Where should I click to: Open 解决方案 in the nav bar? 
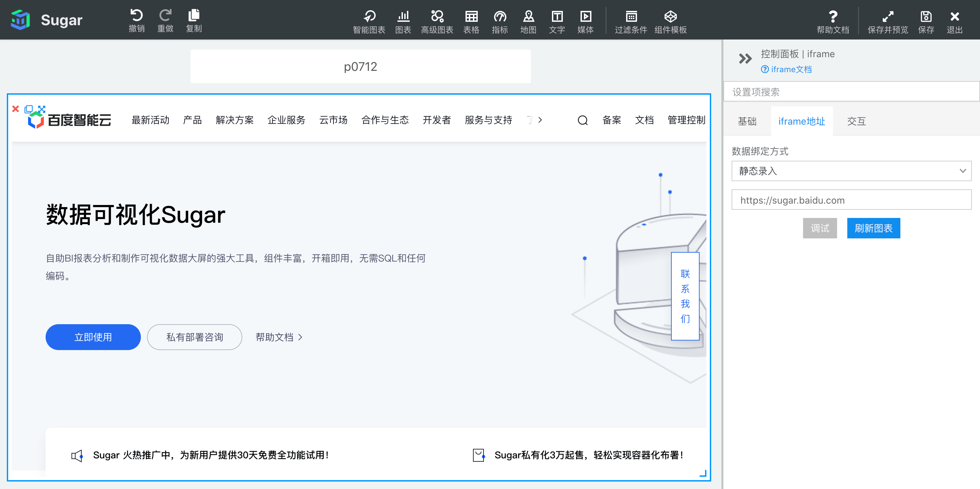pyautogui.click(x=234, y=120)
